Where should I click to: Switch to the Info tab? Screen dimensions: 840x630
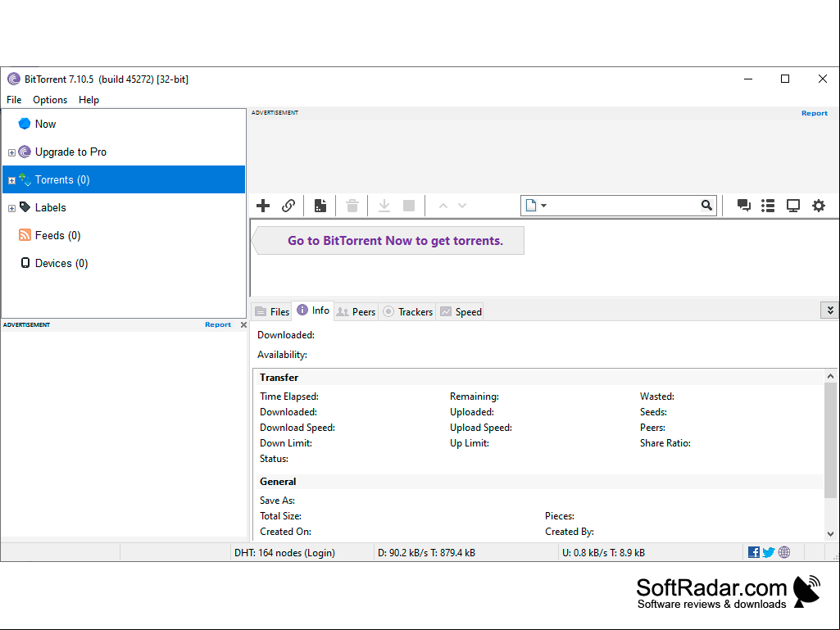click(313, 310)
